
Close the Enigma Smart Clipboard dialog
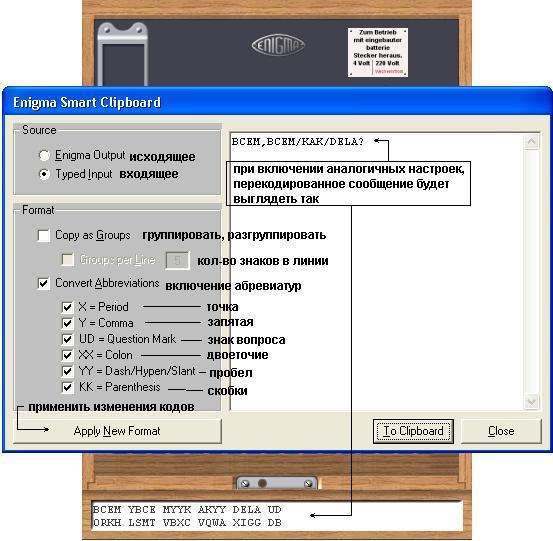[x=501, y=431]
